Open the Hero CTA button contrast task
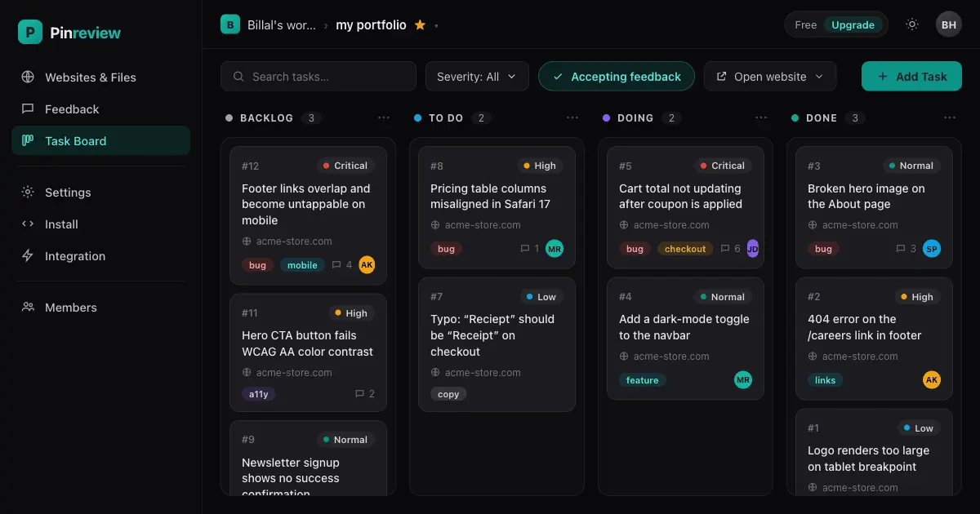The image size is (980, 514). pyautogui.click(x=308, y=352)
